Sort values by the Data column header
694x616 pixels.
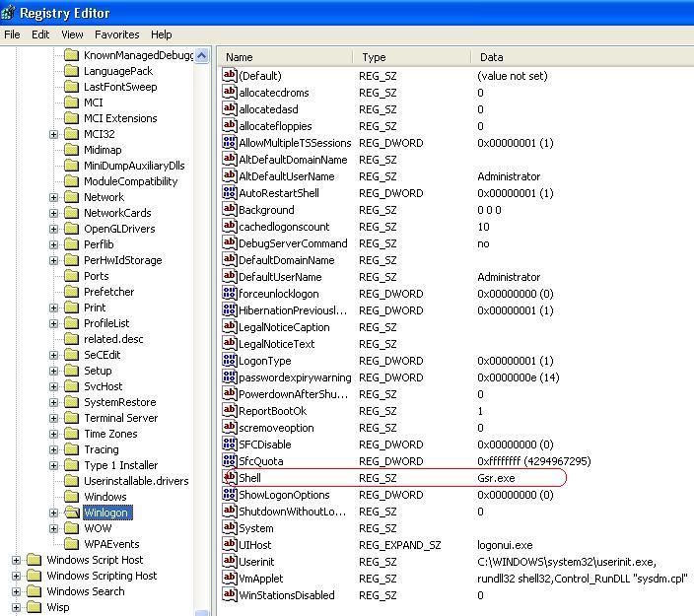point(583,57)
